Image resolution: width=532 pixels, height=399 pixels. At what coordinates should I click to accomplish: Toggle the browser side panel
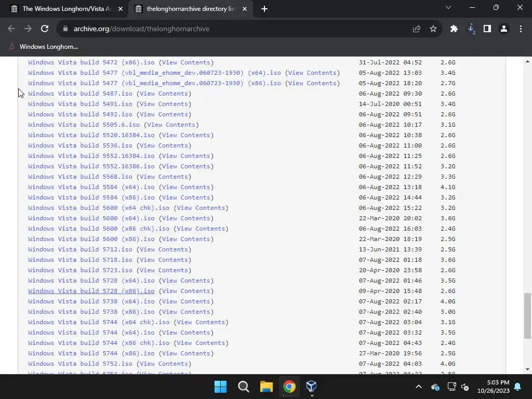pyautogui.click(x=487, y=29)
